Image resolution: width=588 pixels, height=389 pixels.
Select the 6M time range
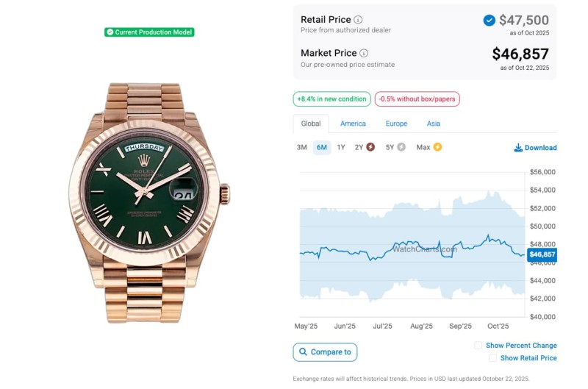pos(321,147)
